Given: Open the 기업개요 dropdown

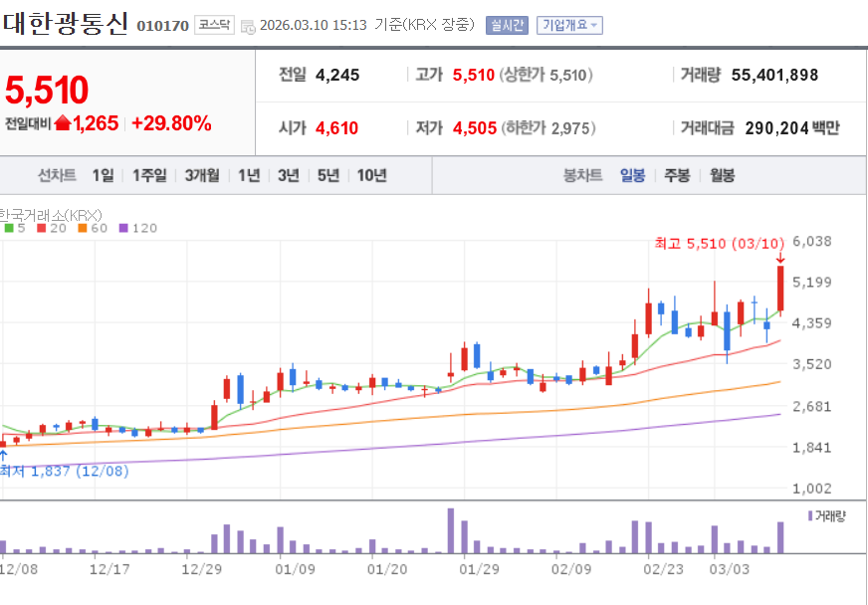Looking at the screenshot, I should pyautogui.click(x=569, y=25).
